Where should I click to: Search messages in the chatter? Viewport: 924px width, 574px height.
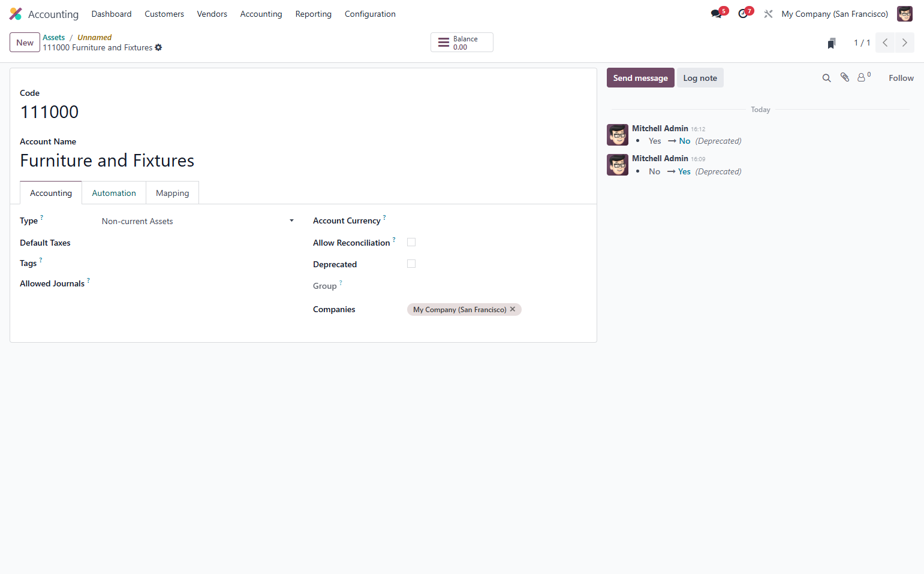[x=826, y=78]
